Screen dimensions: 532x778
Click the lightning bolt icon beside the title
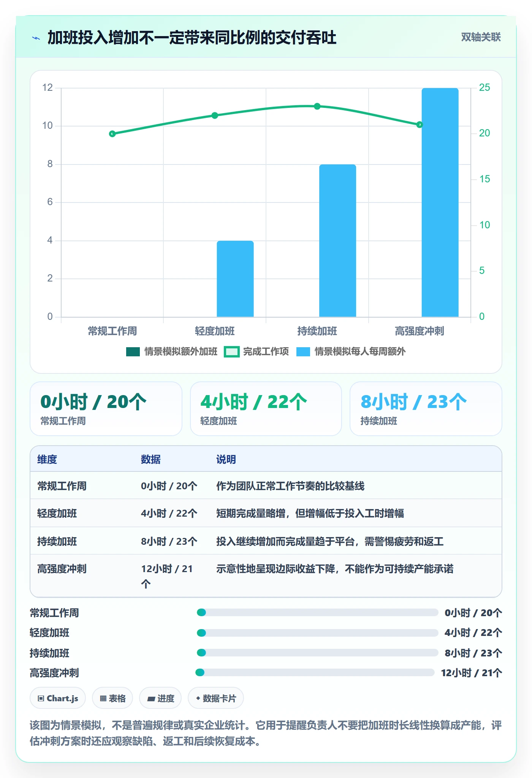(x=36, y=38)
